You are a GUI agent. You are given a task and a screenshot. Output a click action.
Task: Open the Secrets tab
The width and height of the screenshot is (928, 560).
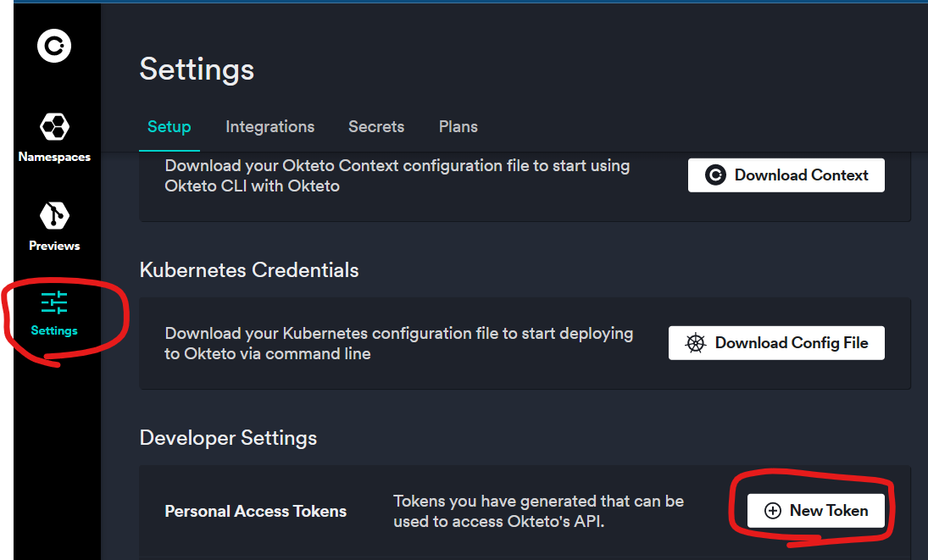pos(376,127)
